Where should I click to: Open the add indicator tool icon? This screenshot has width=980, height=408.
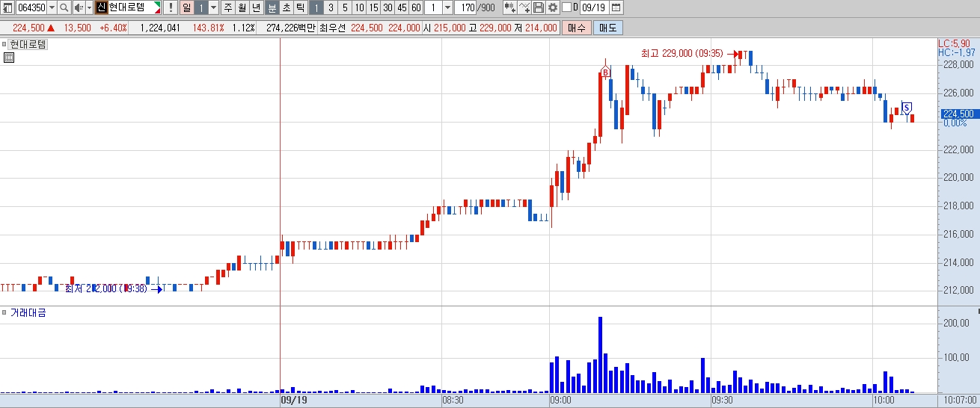510,7
